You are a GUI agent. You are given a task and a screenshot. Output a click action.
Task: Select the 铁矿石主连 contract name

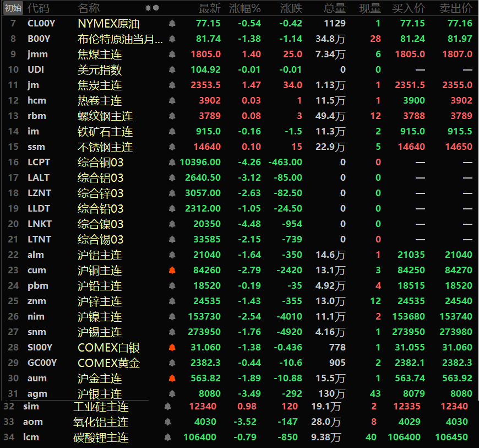coord(105,132)
